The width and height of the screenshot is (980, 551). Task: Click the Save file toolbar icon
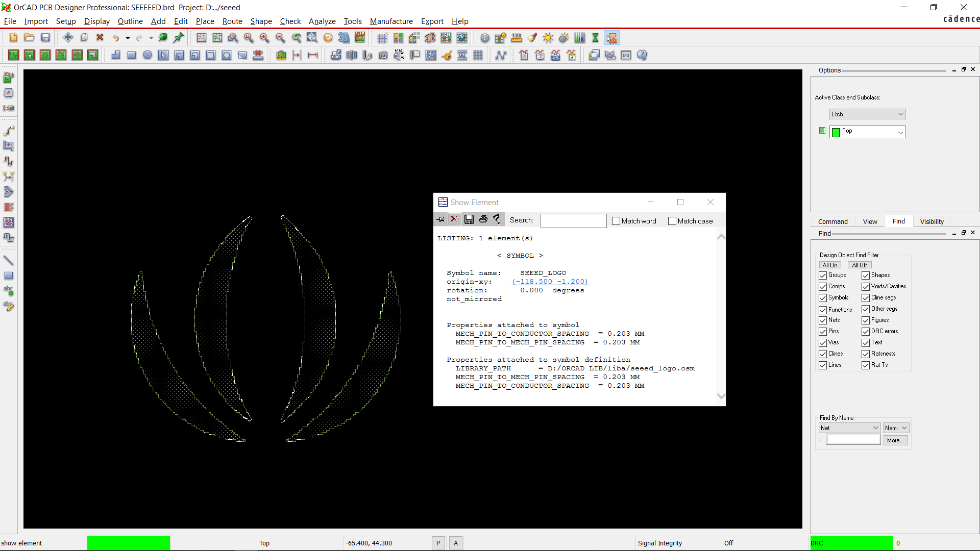coord(45,38)
